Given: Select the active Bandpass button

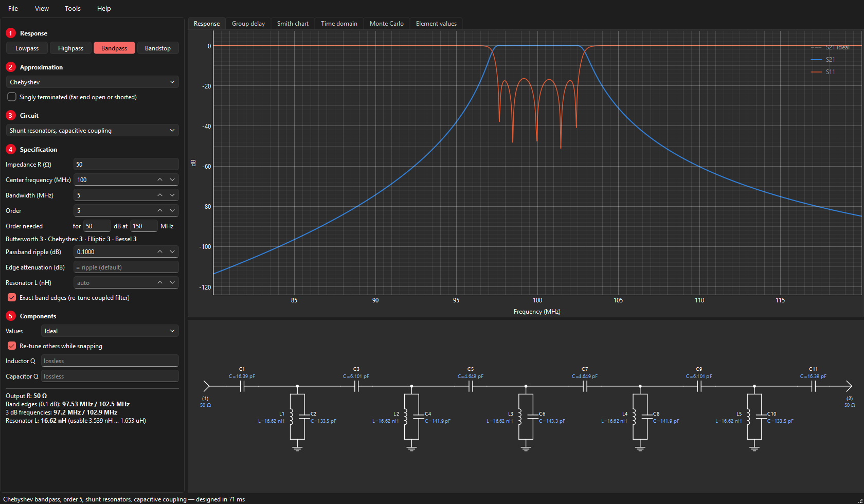Looking at the screenshot, I should coord(114,48).
